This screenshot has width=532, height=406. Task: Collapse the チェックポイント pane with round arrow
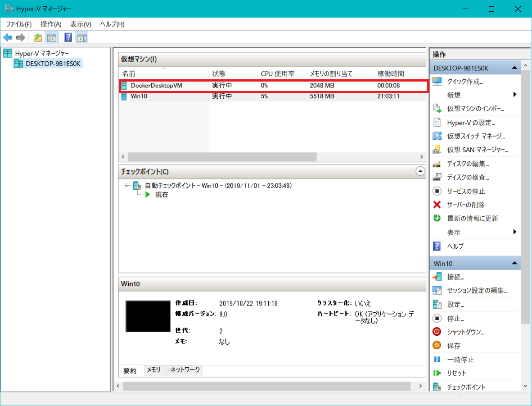[420, 171]
